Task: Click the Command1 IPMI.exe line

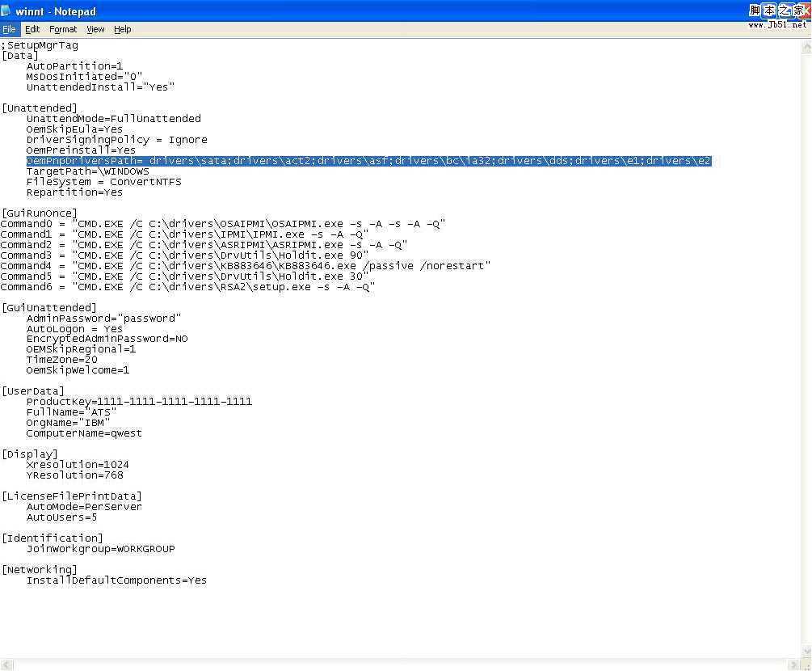Action: pyautogui.click(x=184, y=234)
